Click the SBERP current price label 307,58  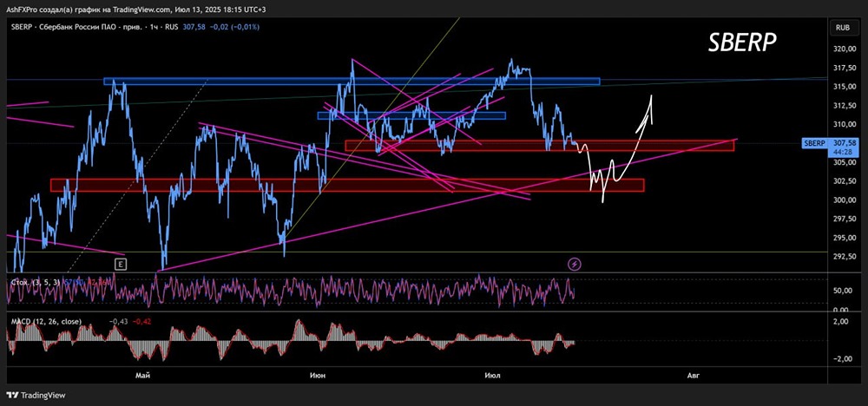tap(843, 143)
